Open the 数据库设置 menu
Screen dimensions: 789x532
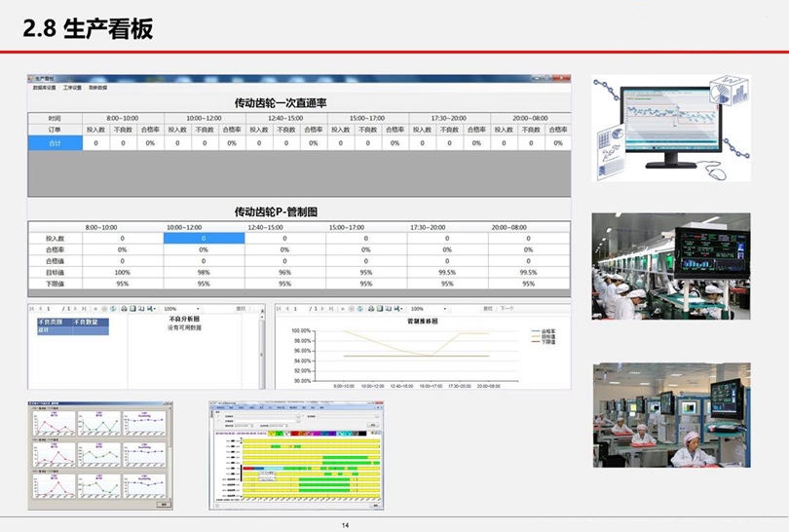coord(43,88)
